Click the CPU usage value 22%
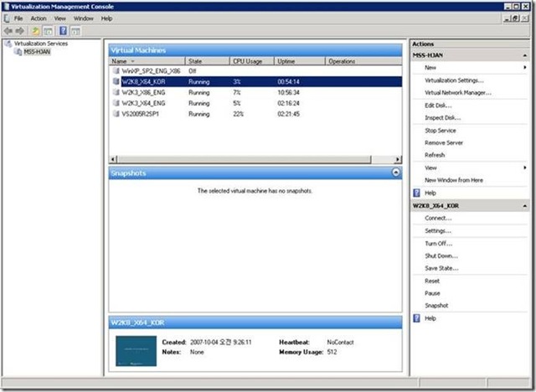This screenshot has width=536, height=392. (238, 114)
